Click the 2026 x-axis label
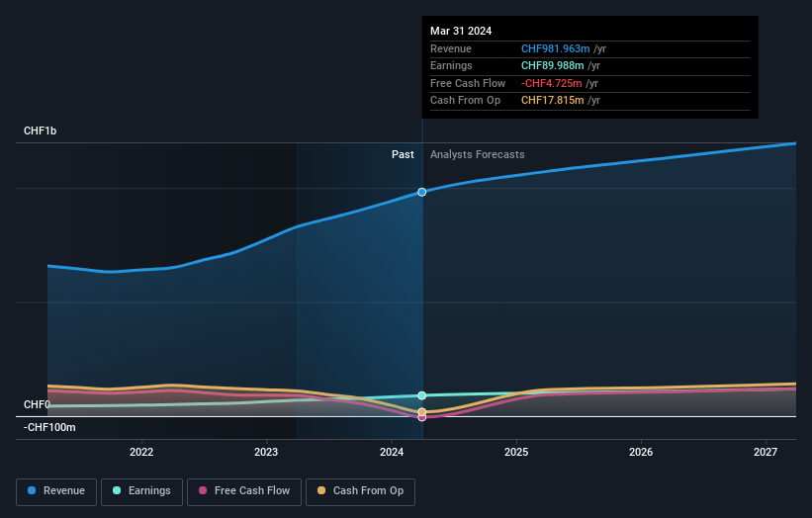The image size is (812, 518). click(641, 452)
